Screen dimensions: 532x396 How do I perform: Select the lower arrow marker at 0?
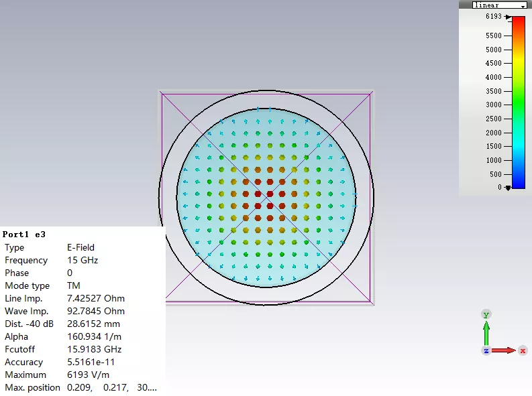[508, 188]
